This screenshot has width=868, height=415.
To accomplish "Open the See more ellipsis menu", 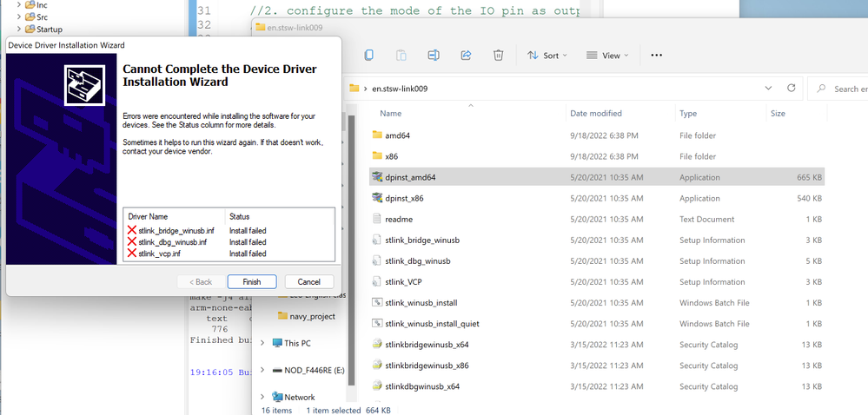I will pyautogui.click(x=657, y=56).
